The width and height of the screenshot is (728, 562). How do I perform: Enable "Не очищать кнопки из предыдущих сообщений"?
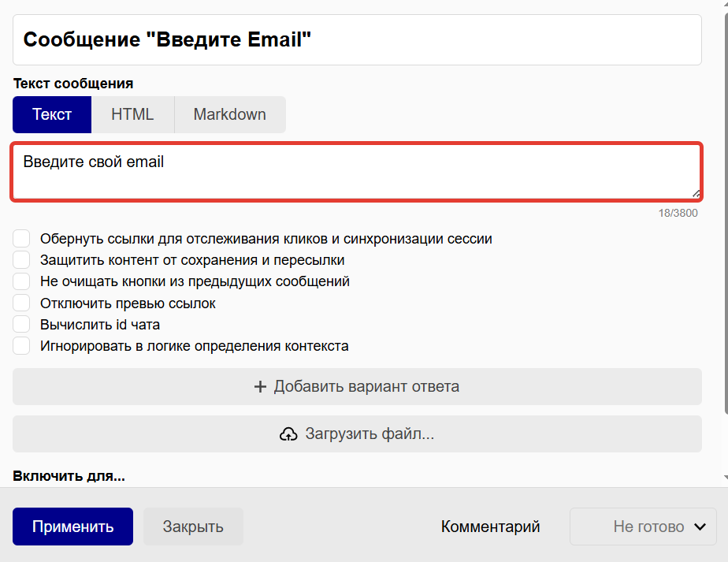pyautogui.click(x=21, y=281)
